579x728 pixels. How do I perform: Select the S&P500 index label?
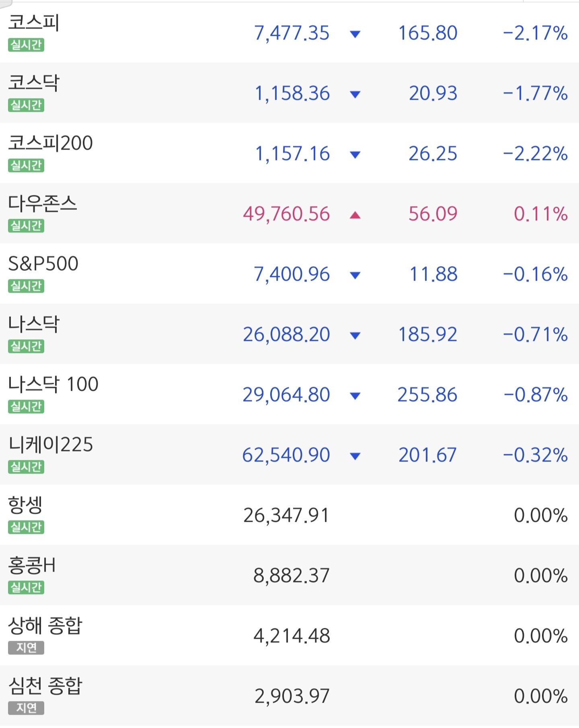tap(43, 264)
